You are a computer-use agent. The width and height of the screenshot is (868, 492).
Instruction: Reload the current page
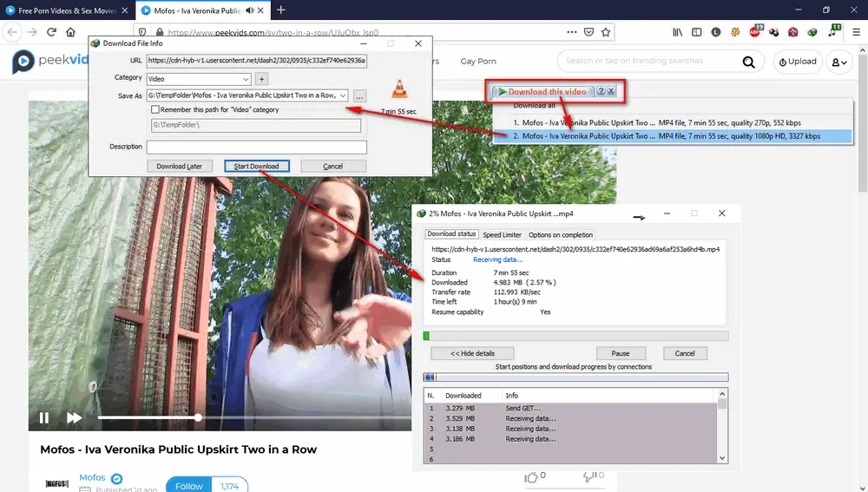point(51,32)
